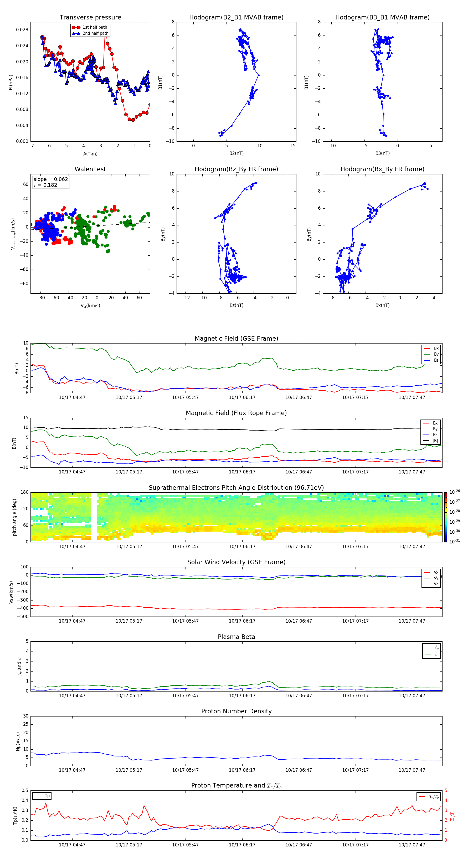Click the "A(T·m)" x-axis label

(90, 154)
